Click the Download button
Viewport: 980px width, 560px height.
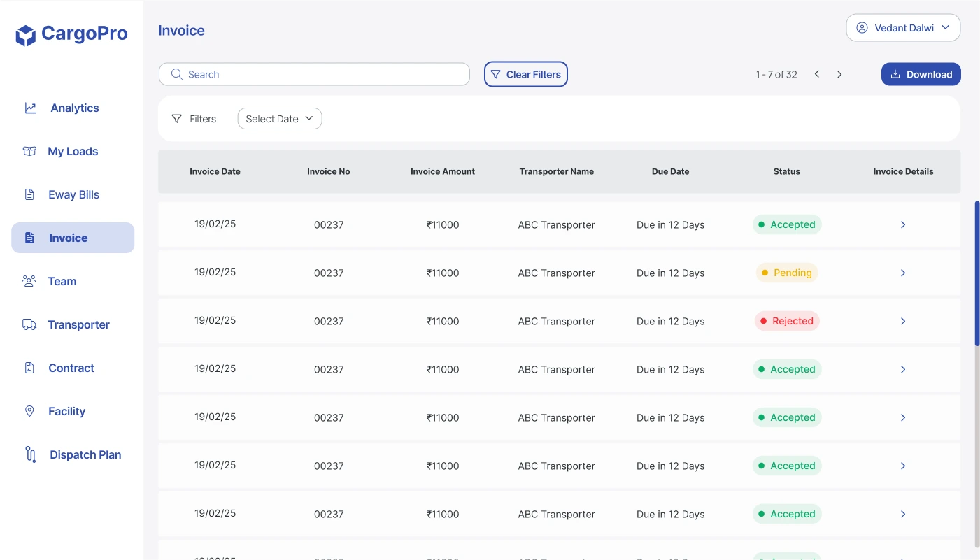click(x=921, y=74)
